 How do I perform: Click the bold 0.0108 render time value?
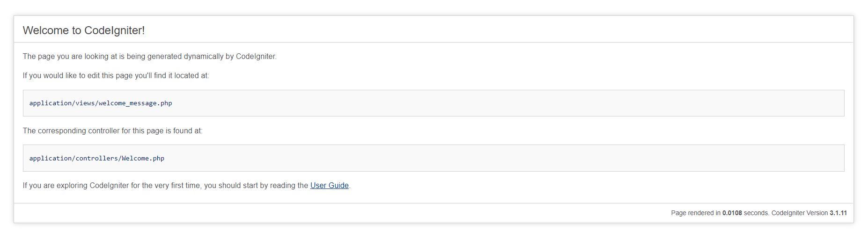(732, 213)
